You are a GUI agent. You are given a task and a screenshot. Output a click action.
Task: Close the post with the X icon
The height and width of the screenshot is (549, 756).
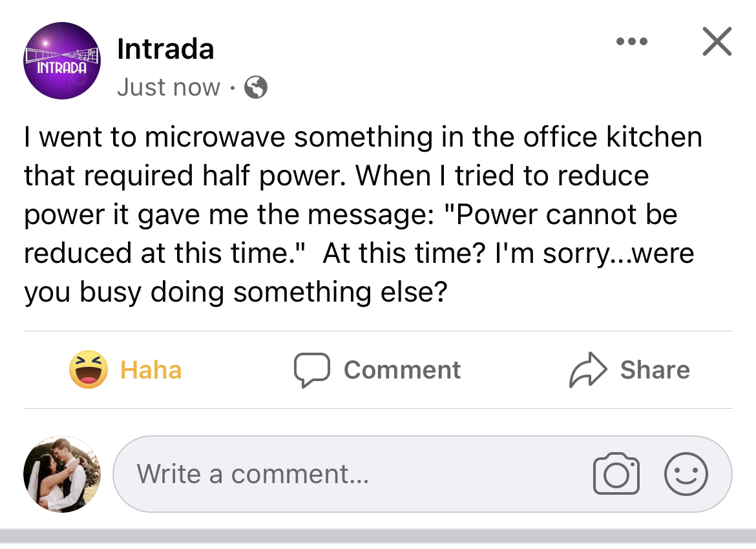[717, 43]
